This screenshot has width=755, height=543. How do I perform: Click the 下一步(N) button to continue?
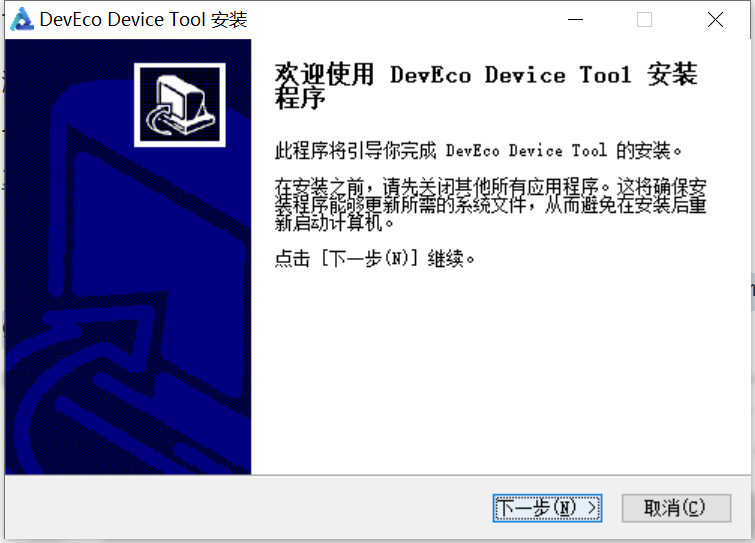click(x=547, y=508)
